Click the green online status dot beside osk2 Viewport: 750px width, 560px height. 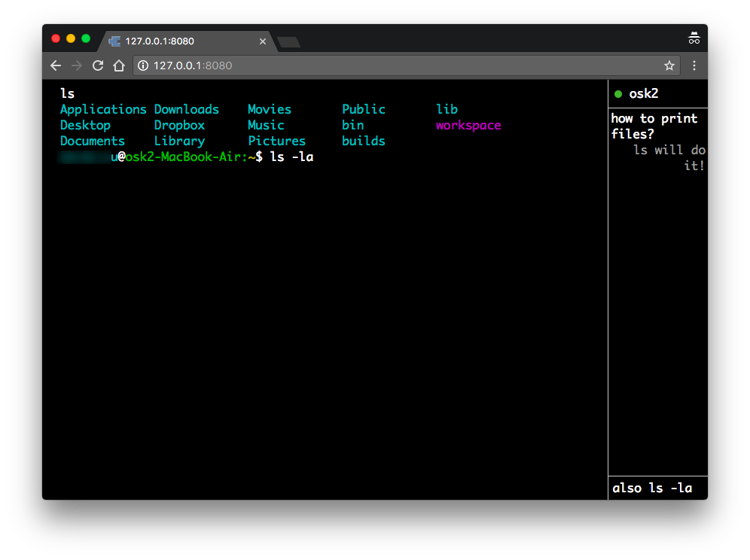coord(618,94)
